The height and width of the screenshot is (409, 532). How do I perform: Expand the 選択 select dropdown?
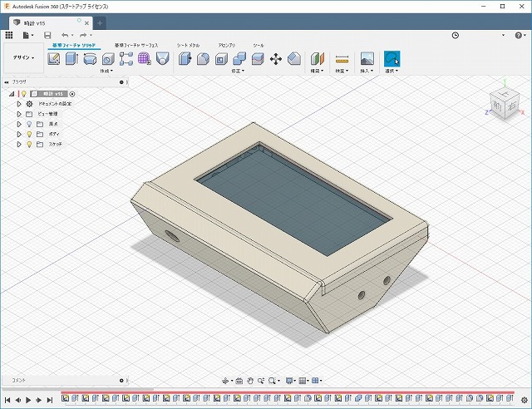[x=392, y=71]
